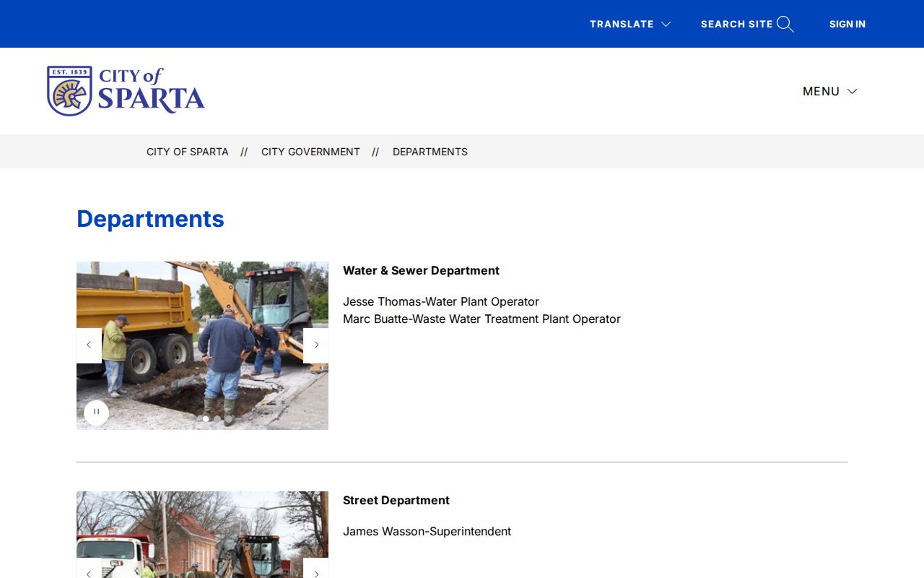Image resolution: width=924 pixels, height=578 pixels.
Task: Click the search magnifier icon
Action: (x=785, y=25)
